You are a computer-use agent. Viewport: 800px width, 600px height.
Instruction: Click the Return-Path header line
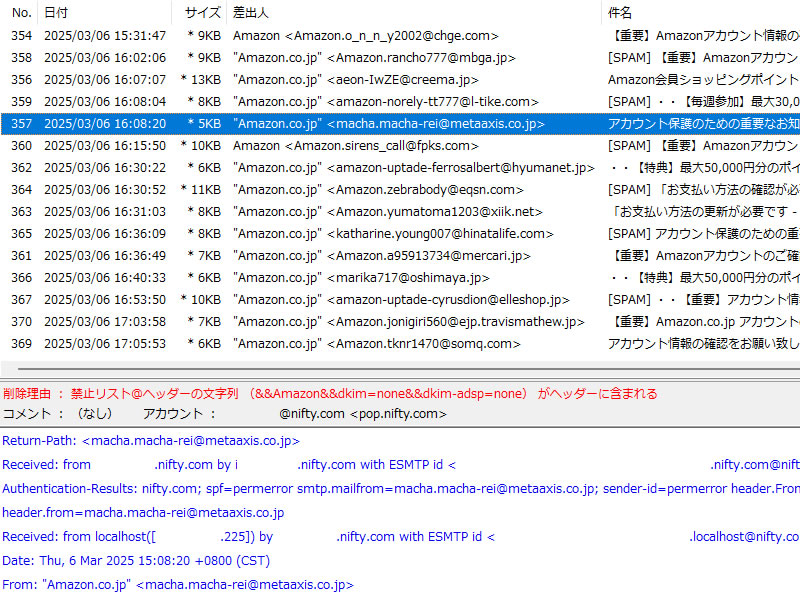tap(151, 440)
